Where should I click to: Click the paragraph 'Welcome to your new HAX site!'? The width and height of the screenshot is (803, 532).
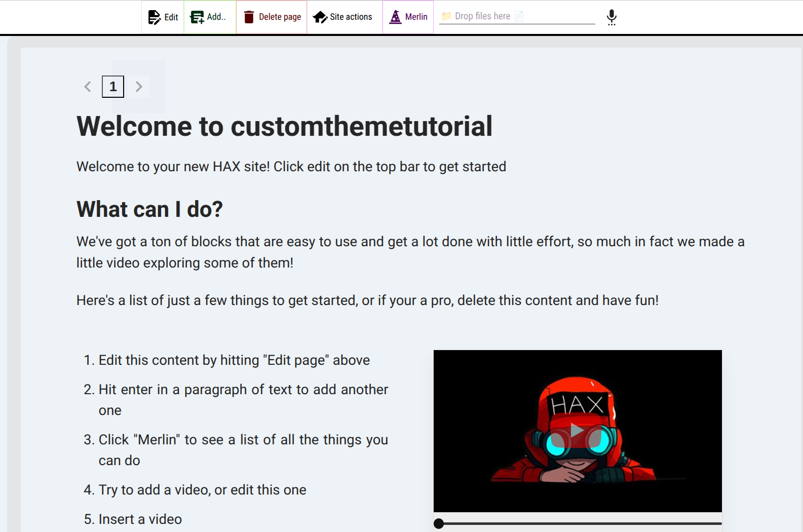291,167
